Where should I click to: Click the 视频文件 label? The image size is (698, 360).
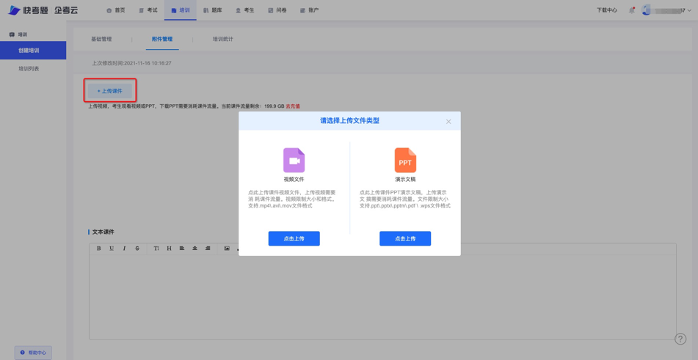(x=294, y=180)
